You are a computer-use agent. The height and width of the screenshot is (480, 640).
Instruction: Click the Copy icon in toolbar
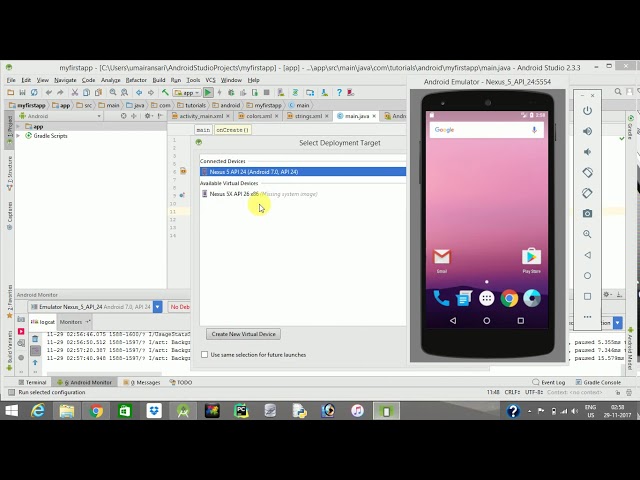[x=87, y=93]
